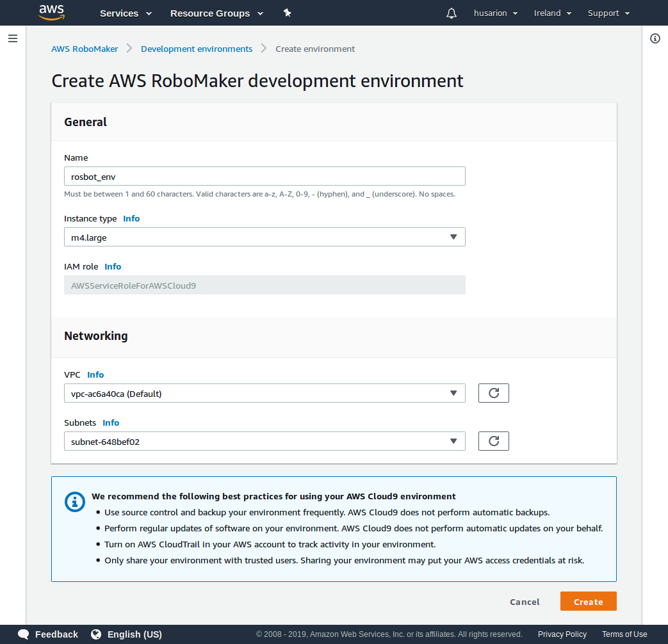This screenshot has height=644, width=668.
Task: Refresh the Subnets list
Action: 494,441
